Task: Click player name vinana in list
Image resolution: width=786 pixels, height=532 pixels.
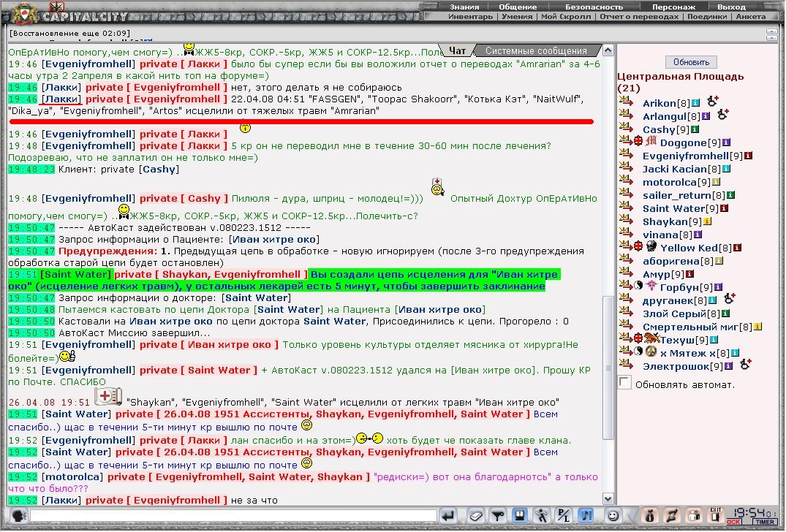Action: [660, 235]
